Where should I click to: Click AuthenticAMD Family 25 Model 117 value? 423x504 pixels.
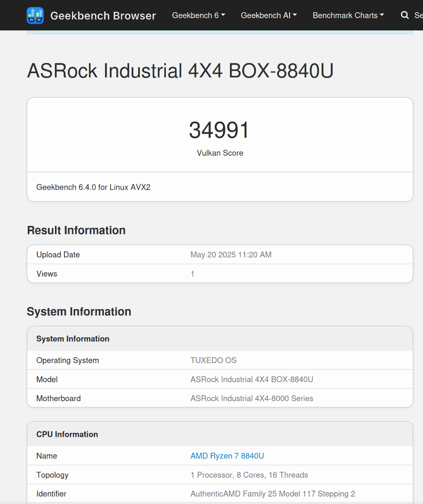(x=273, y=494)
